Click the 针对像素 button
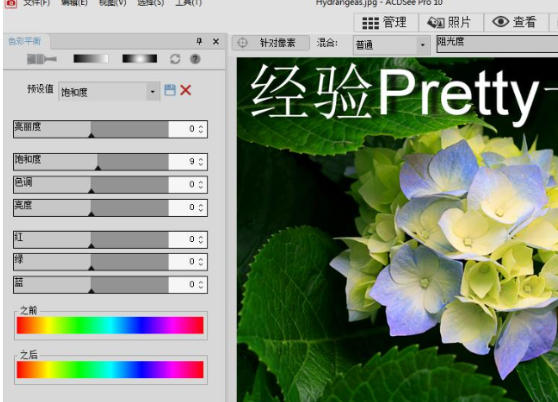The image size is (558, 402). [x=271, y=43]
